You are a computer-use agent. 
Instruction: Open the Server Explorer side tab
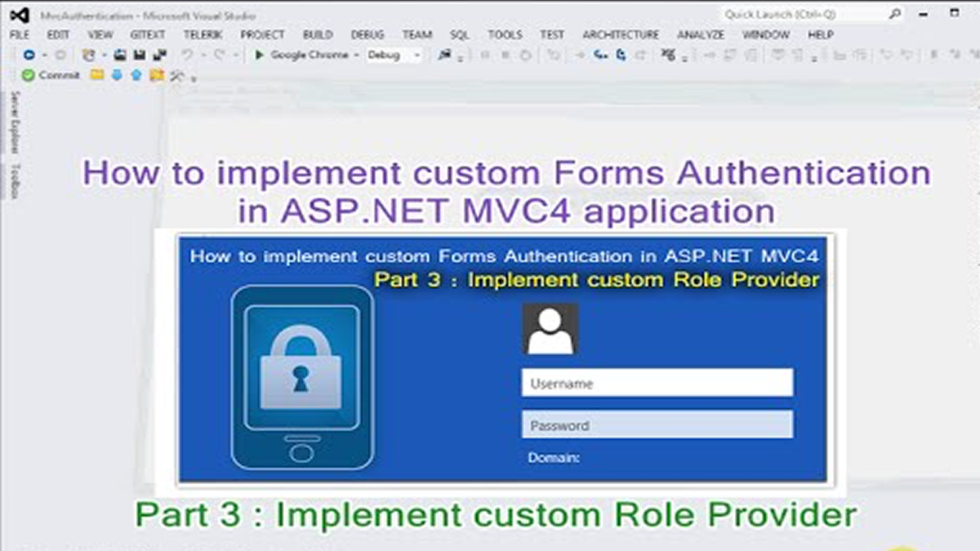pos(14,122)
